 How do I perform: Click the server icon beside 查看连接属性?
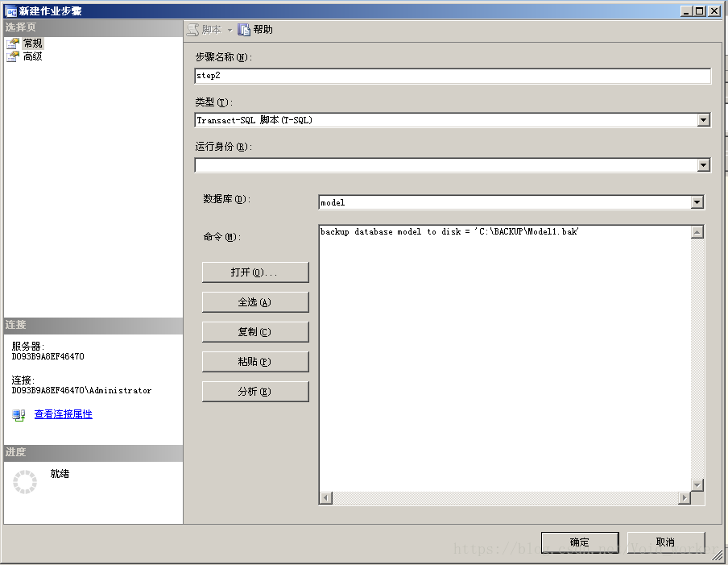[x=17, y=416]
